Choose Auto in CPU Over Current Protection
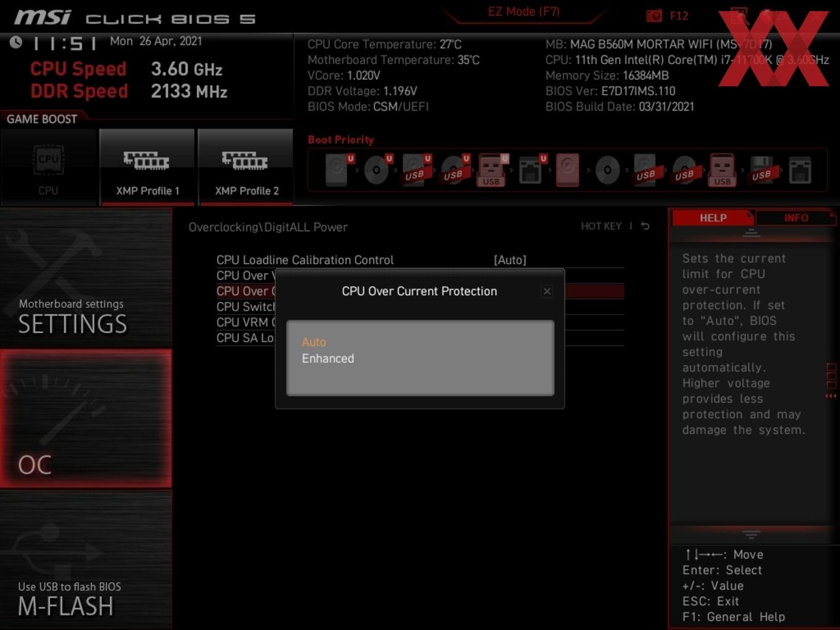840x630 pixels. [314, 342]
